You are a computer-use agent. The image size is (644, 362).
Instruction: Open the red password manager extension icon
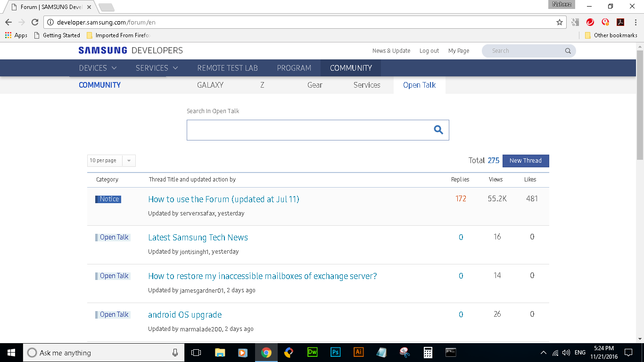(x=605, y=22)
